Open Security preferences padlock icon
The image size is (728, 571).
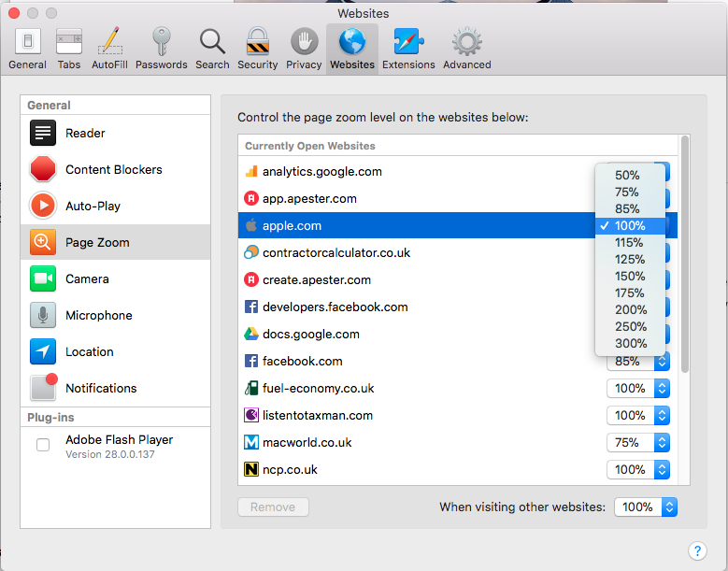(x=257, y=42)
